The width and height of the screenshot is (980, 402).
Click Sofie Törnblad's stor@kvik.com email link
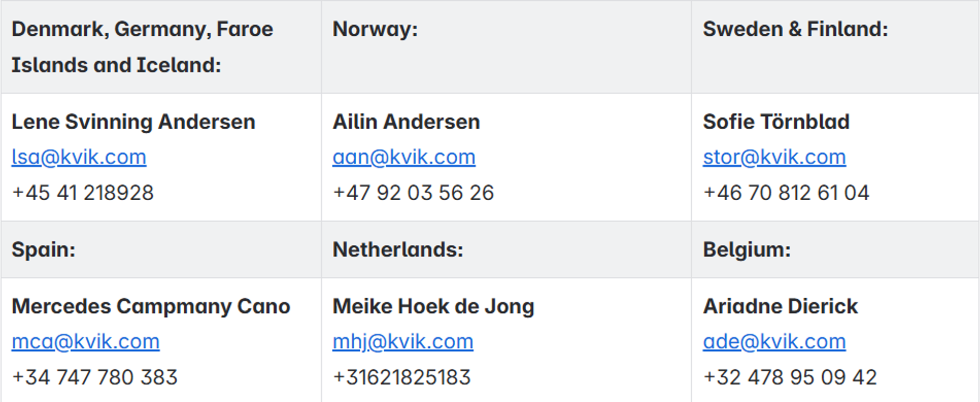[774, 157]
